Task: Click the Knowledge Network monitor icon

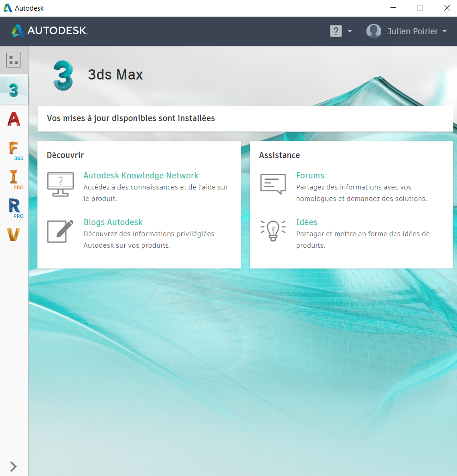Action: click(61, 184)
